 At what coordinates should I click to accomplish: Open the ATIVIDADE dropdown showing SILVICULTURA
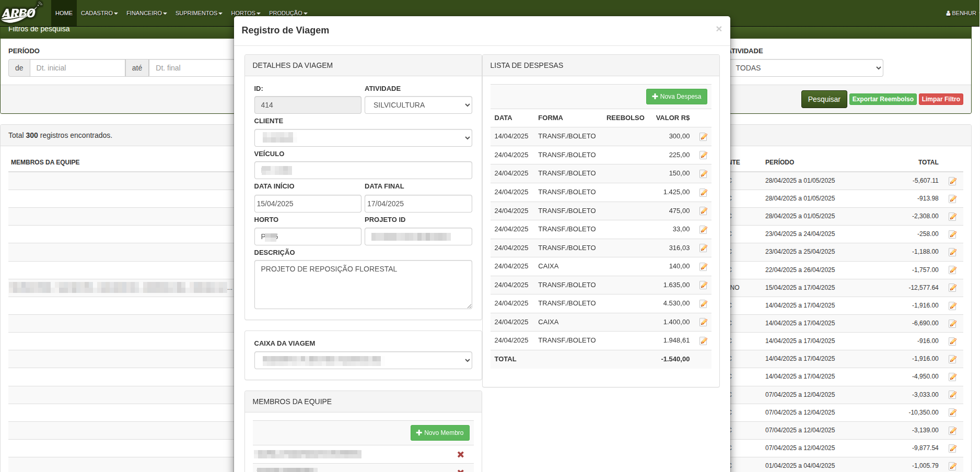[418, 105]
